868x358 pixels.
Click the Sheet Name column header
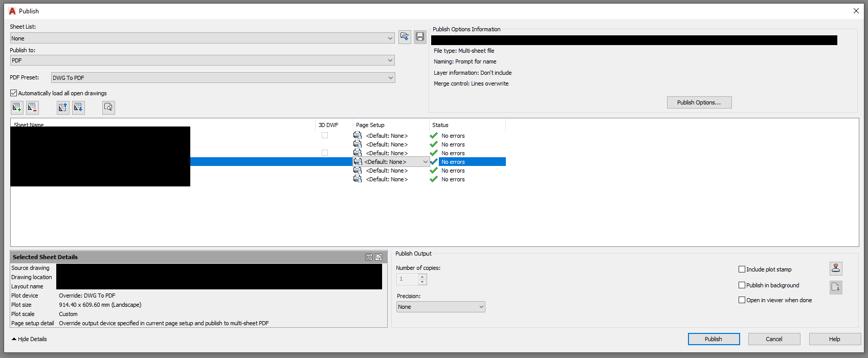29,125
